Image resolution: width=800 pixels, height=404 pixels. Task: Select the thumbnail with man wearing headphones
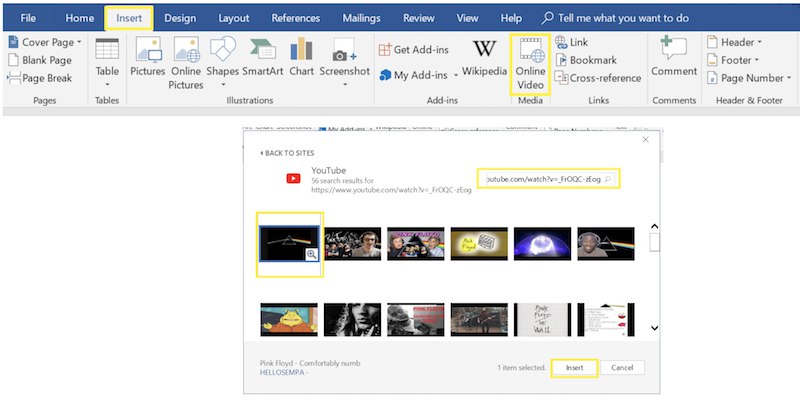[x=353, y=244]
